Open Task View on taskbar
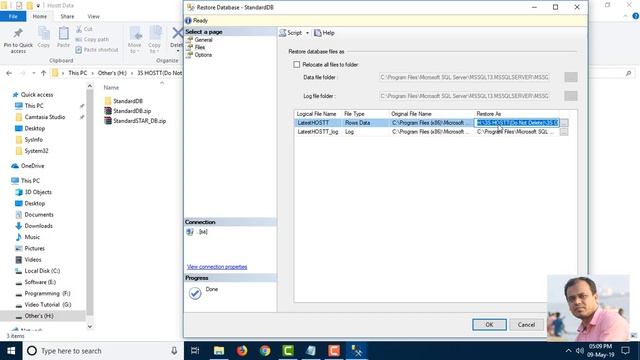Viewport: 640px width, 360px height. point(195,351)
